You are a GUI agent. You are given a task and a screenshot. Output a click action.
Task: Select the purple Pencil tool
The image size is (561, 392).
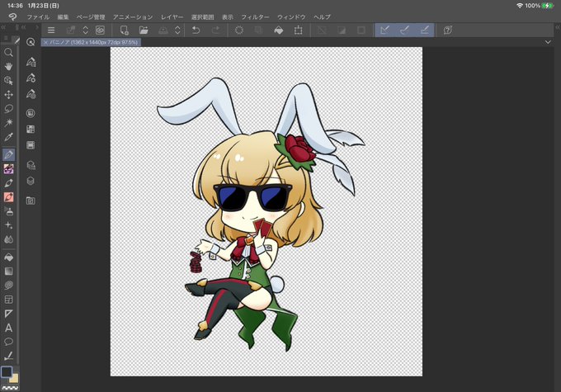tap(8, 168)
